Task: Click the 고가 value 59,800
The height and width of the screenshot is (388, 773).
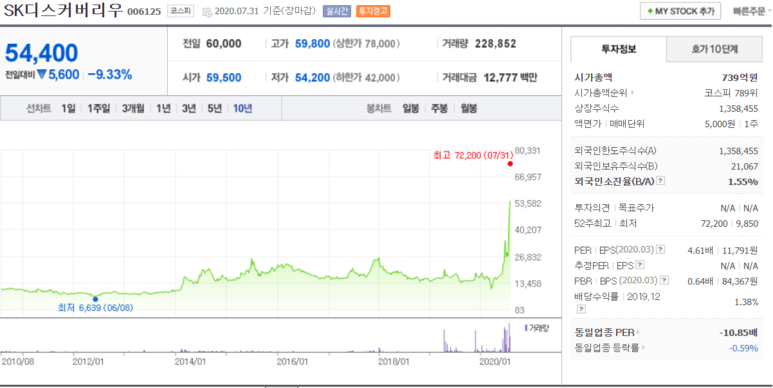Action: [x=312, y=44]
